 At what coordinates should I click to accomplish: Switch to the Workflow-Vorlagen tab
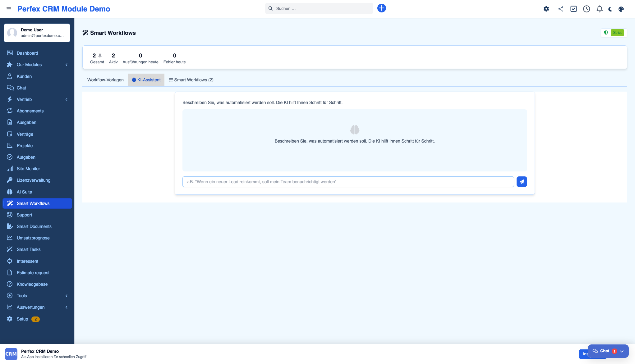(x=105, y=80)
